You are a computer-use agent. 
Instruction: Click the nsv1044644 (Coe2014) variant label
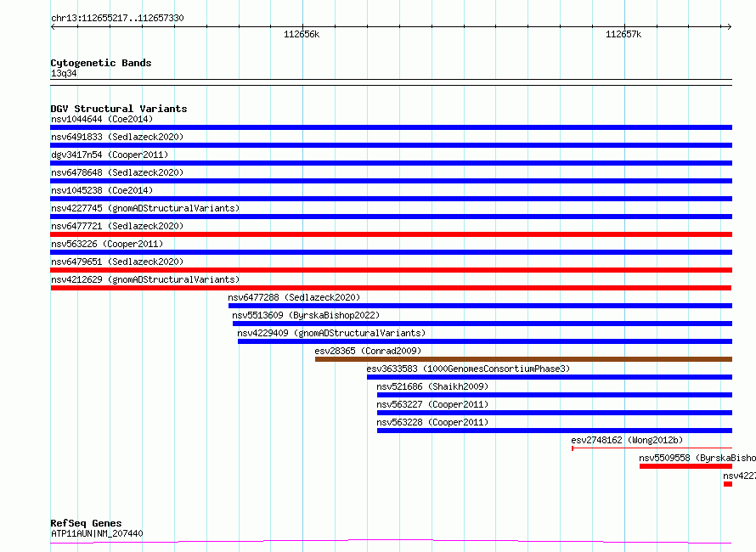pos(102,119)
